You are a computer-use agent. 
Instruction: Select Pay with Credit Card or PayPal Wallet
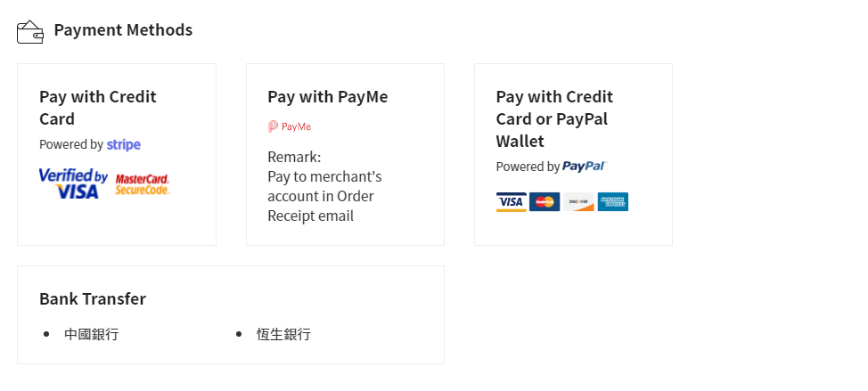point(554,119)
